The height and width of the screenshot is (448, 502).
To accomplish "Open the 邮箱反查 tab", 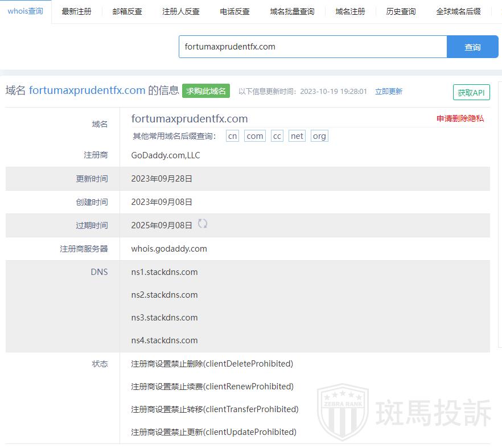I will (x=127, y=11).
